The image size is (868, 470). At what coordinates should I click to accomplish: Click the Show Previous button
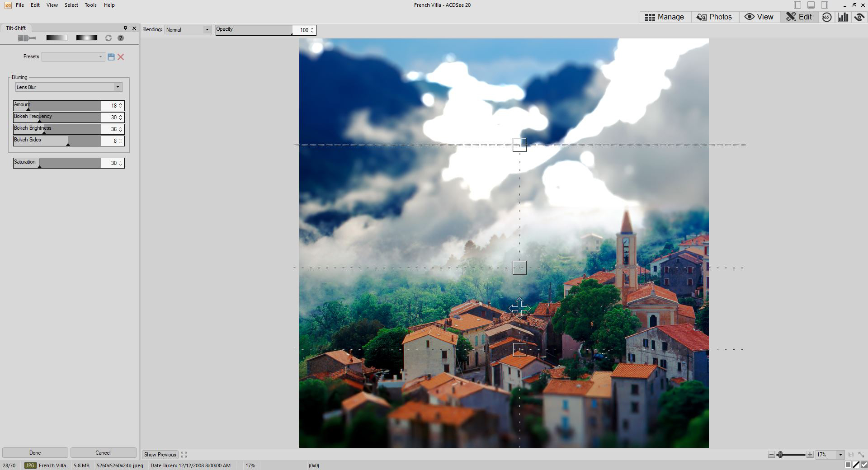(160, 455)
